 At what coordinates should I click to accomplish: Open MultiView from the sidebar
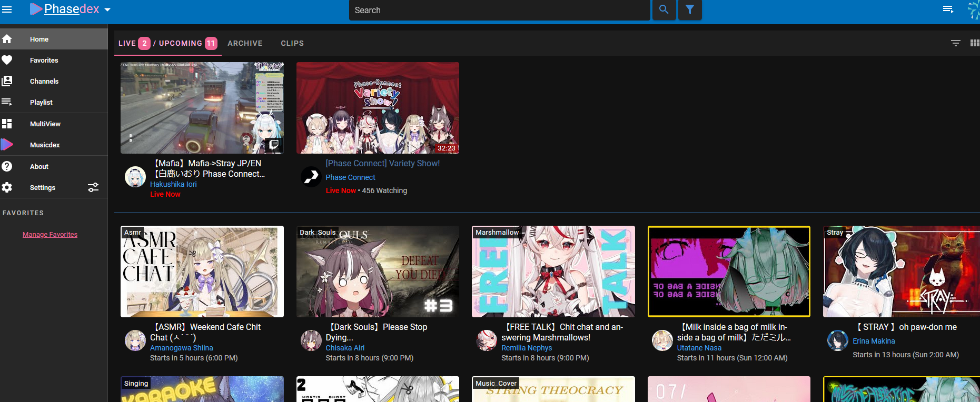click(45, 124)
